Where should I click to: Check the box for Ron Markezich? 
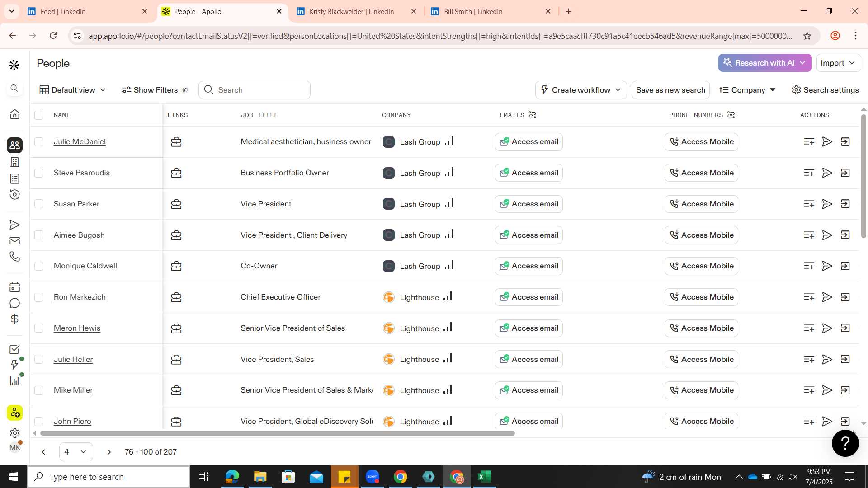pos(39,297)
